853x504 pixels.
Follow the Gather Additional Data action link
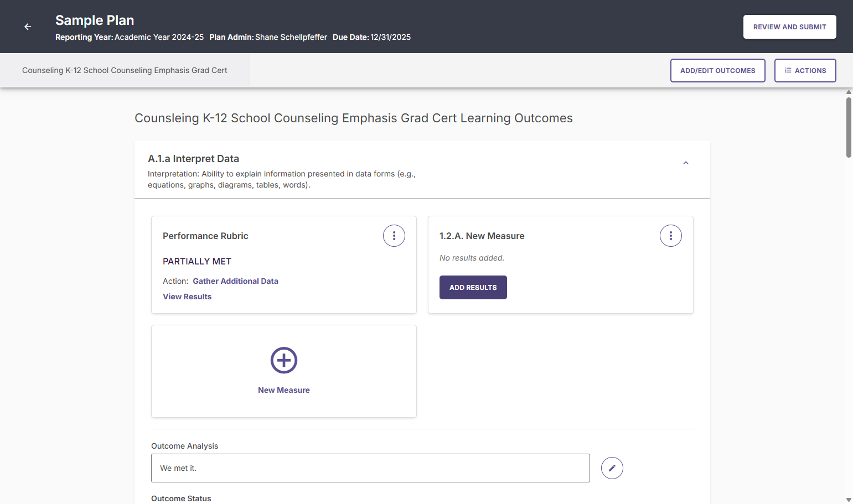pyautogui.click(x=236, y=281)
